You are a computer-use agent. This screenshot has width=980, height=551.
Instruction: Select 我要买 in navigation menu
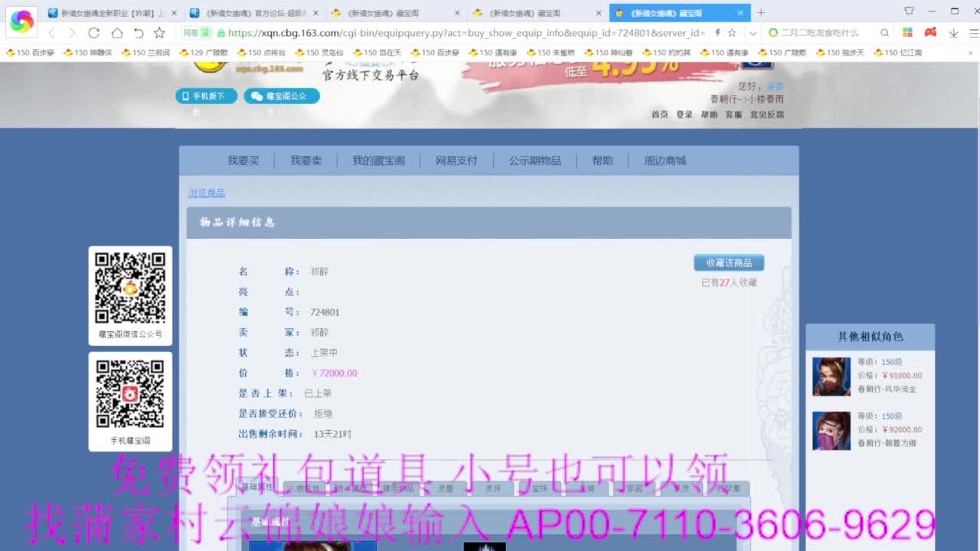point(243,161)
